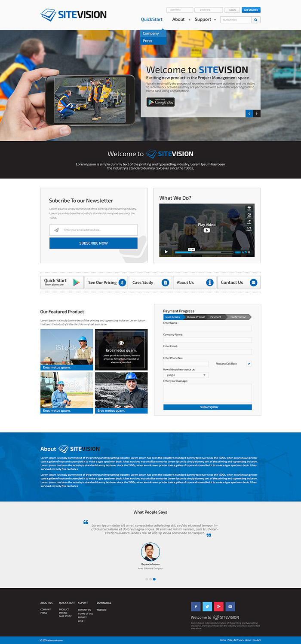This screenshot has width=301, height=644.
Task: Click the center Play Video icon
Action: [207, 230]
